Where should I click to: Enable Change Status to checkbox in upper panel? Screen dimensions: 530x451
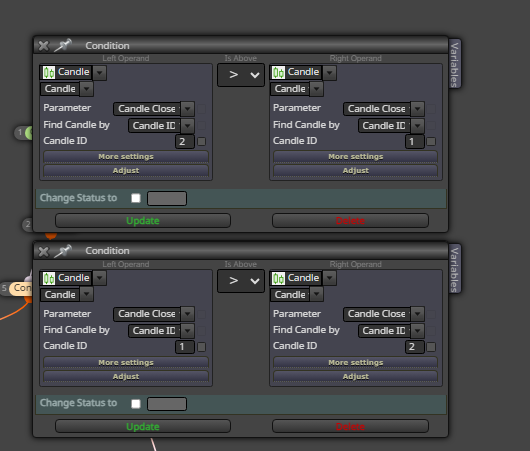(x=136, y=198)
